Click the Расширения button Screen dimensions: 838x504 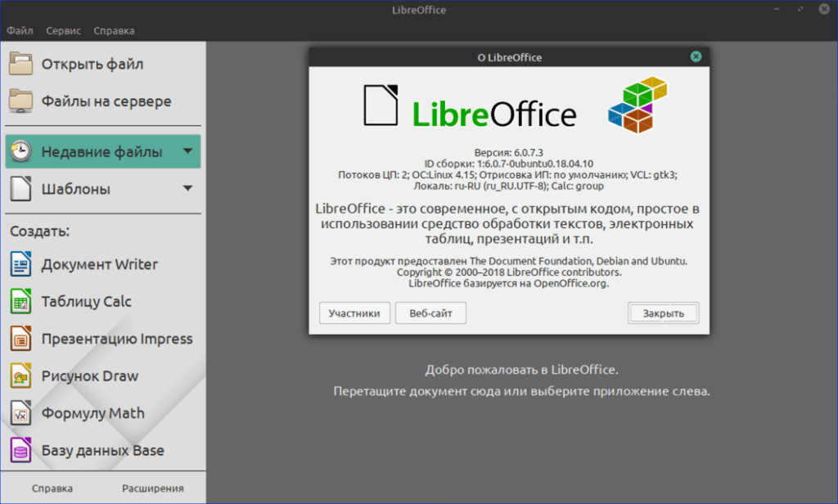pyautogui.click(x=153, y=488)
